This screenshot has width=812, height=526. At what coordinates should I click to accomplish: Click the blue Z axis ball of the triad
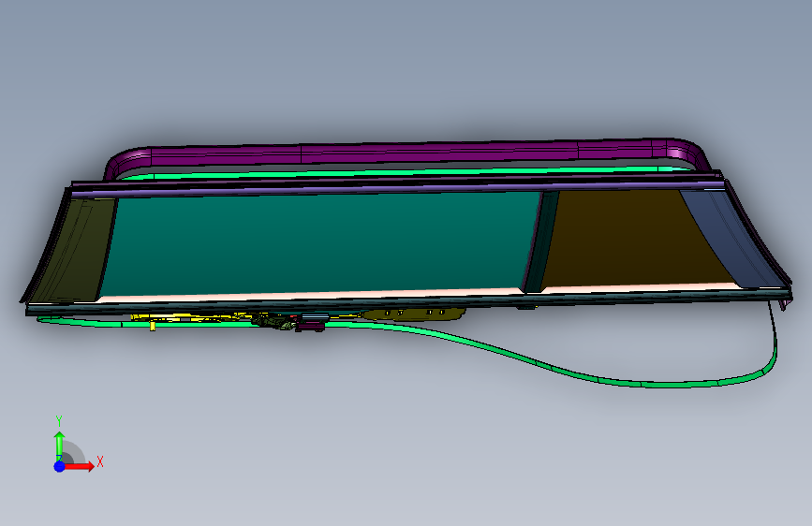(60, 466)
